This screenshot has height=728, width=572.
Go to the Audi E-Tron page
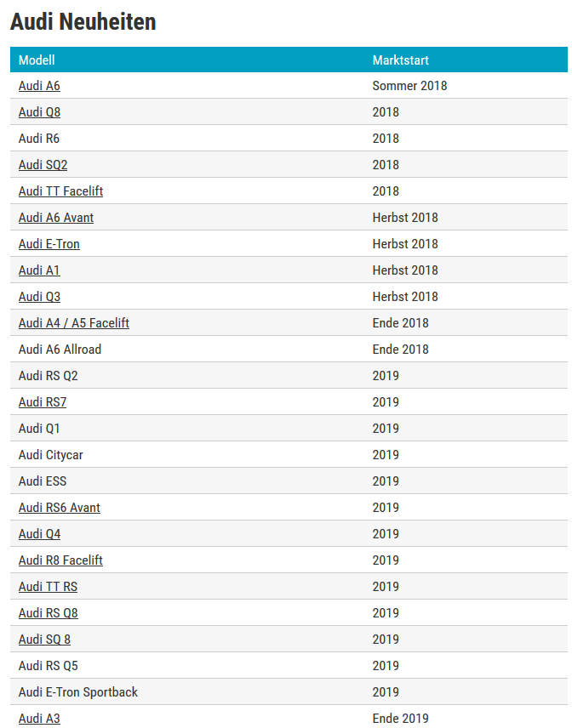click(49, 244)
